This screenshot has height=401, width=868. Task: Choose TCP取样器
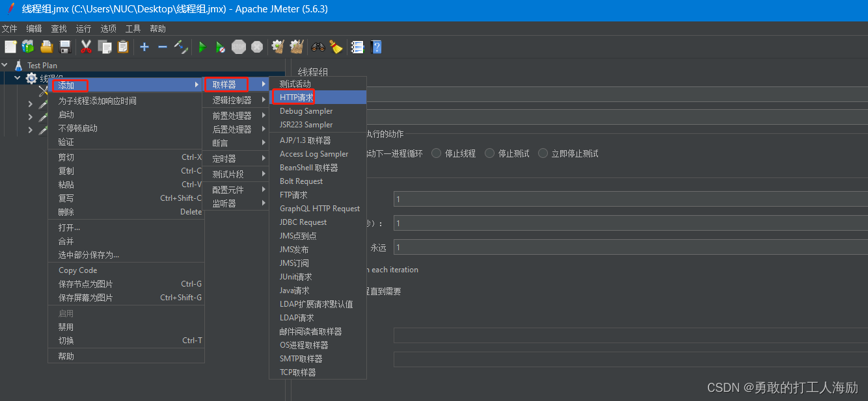pos(318,372)
